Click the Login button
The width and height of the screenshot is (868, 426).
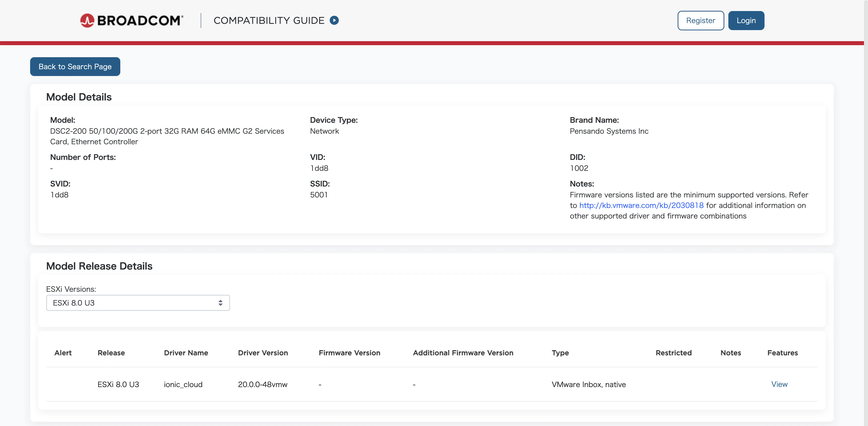(746, 21)
